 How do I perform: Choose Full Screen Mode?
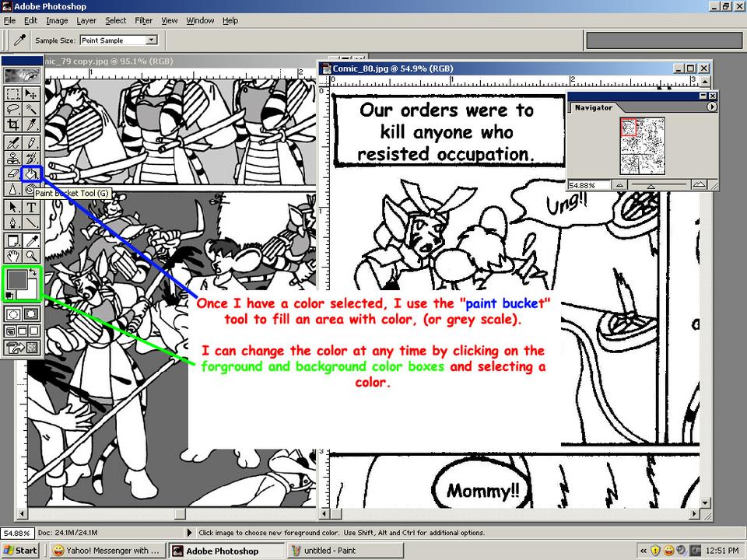point(33,331)
